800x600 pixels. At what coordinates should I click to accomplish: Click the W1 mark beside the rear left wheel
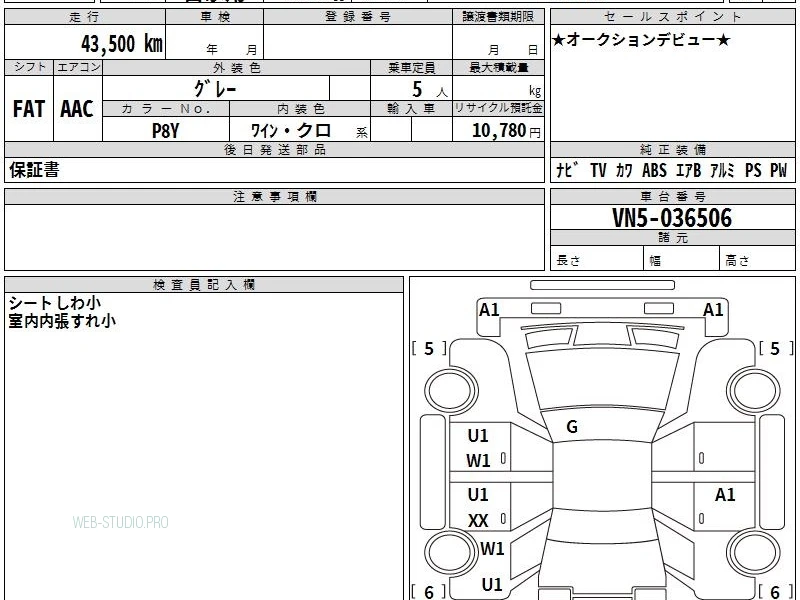click(x=492, y=548)
